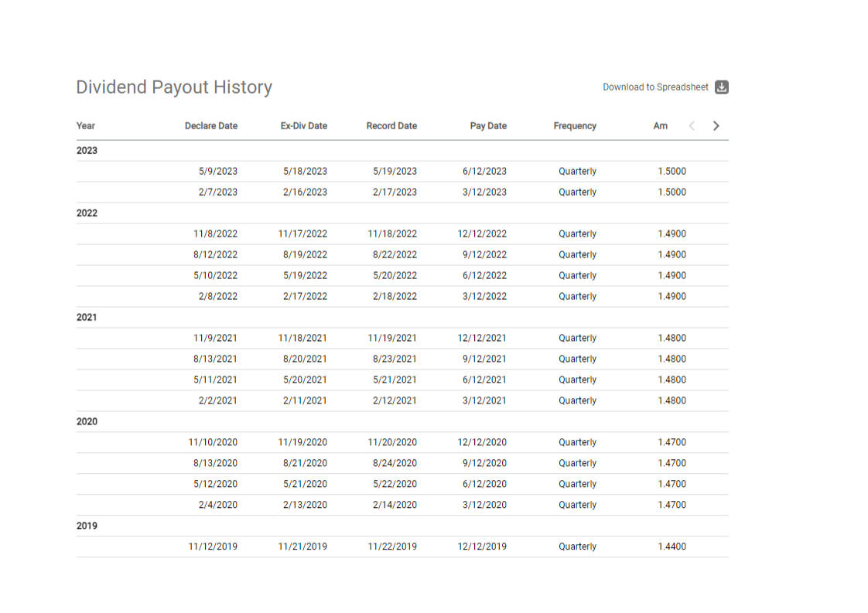This screenshot has width=868, height=613.
Task: Show next table columns with right chevron
Action: coord(716,126)
